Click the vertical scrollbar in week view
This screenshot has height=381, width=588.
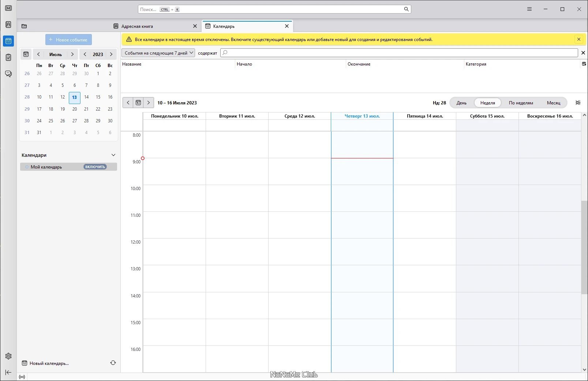(x=584, y=247)
